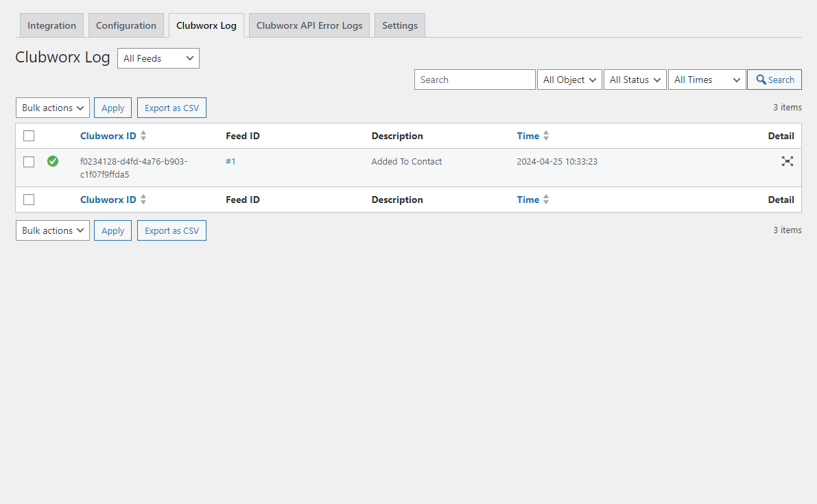Image resolution: width=817 pixels, height=504 pixels.
Task: Open the All Status filter dropdown
Action: 635,80
